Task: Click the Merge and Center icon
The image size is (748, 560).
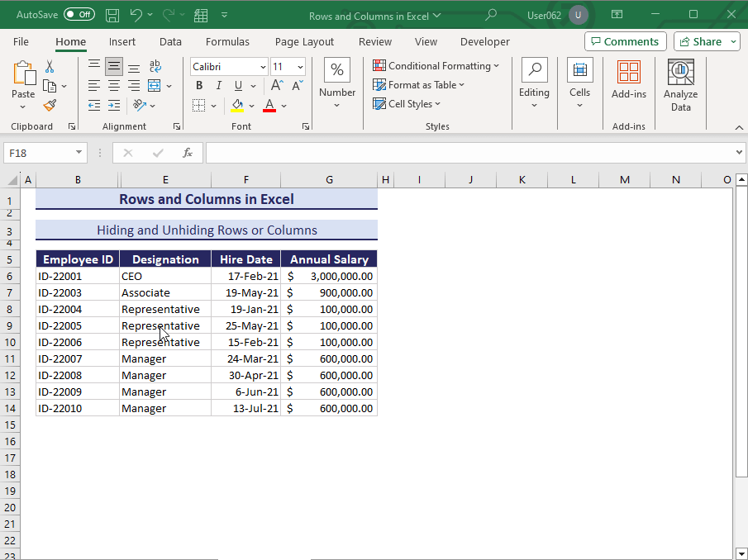Action: coord(155,85)
